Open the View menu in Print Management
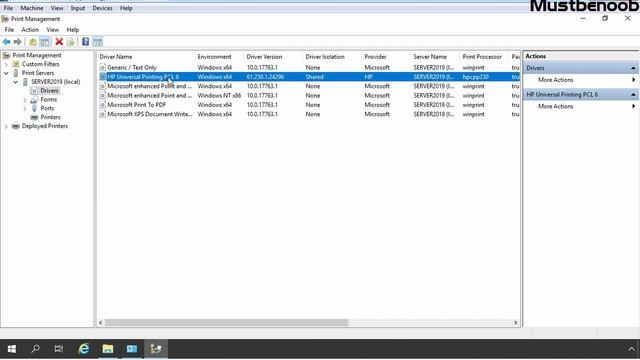Image resolution: width=640 pixels, height=360 pixels. [53, 30]
